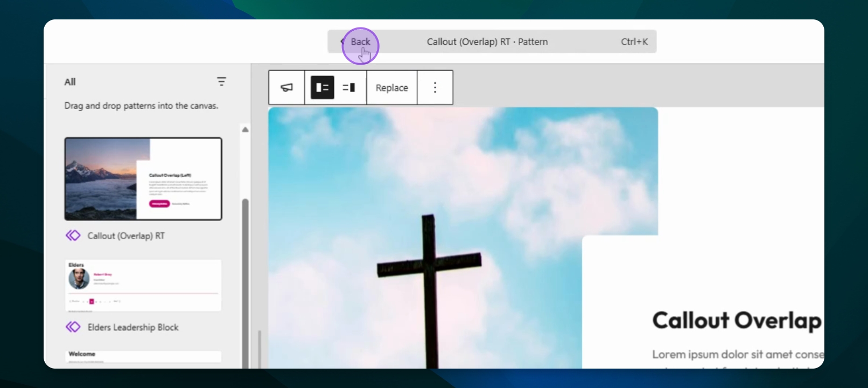This screenshot has height=388, width=868.
Task: Click the Elders Leadership Block label
Action: pyautogui.click(x=133, y=327)
